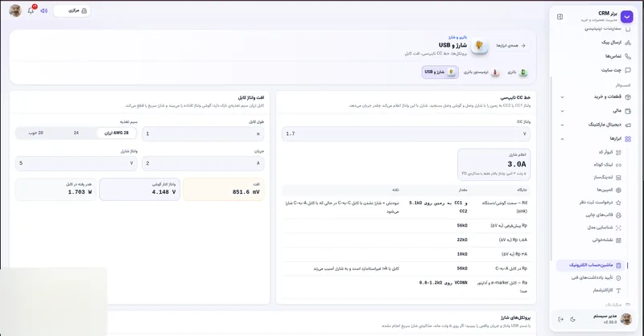The image size is (644, 336).
Task: Click the افت result 851.6 mV
Action: pyautogui.click(x=224, y=189)
